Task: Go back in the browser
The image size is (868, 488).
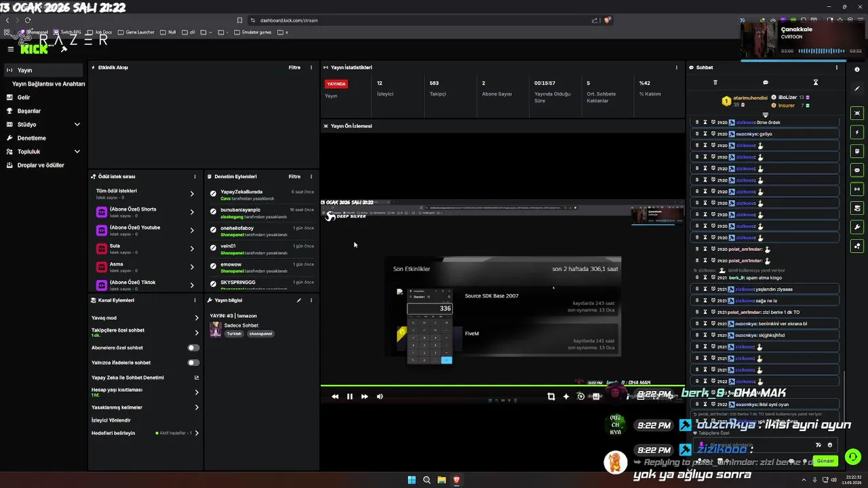Action: coord(7,20)
